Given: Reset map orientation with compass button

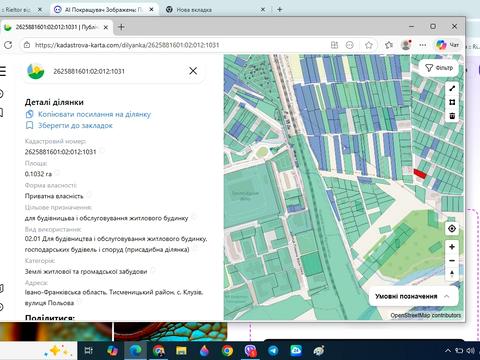Looking at the screenshot, I should point(452,274).
